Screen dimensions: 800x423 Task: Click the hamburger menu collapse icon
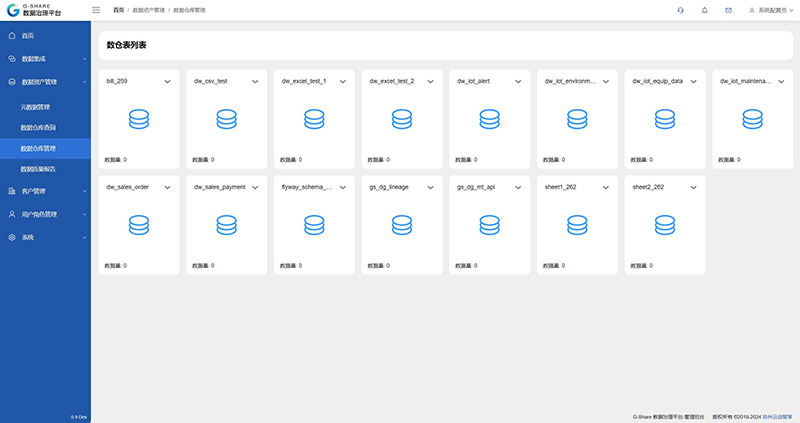click(x=96, y=10)
